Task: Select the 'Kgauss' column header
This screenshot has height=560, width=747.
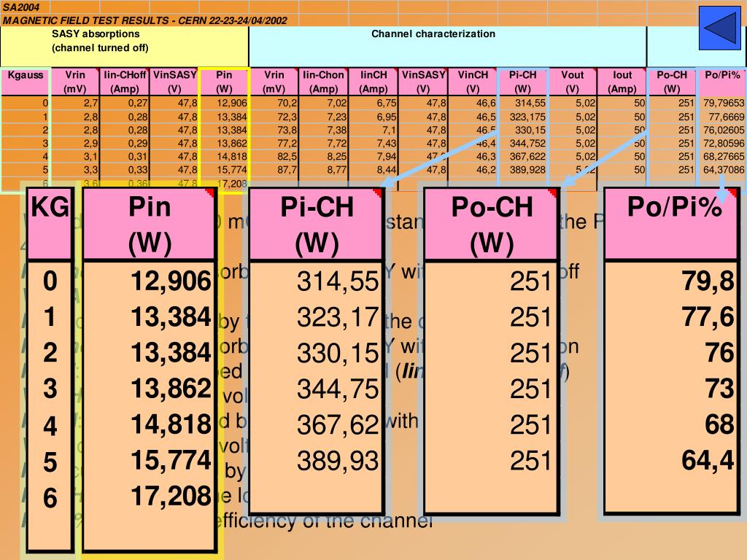Action: point(26,82)
